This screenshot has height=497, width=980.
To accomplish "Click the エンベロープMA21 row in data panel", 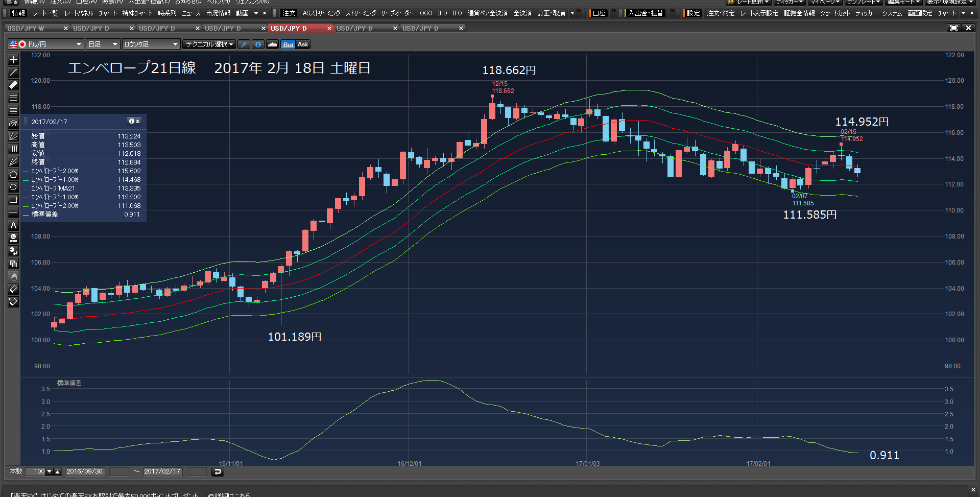I will coord(84,188).
